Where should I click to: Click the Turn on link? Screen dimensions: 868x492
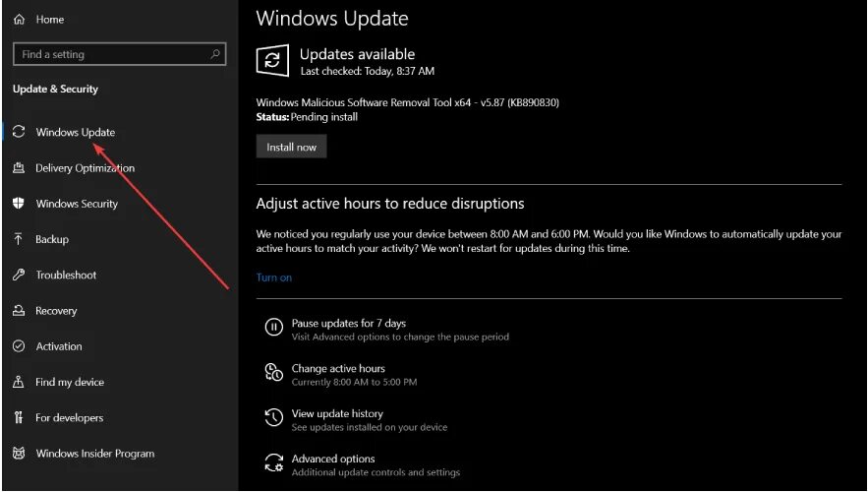[x=273, y=277]
